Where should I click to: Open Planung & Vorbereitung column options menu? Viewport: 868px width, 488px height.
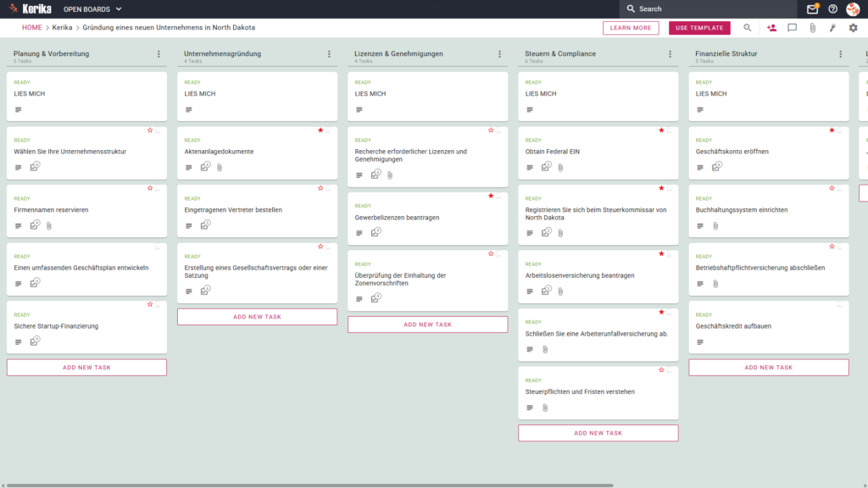click(x=159, y=54)
